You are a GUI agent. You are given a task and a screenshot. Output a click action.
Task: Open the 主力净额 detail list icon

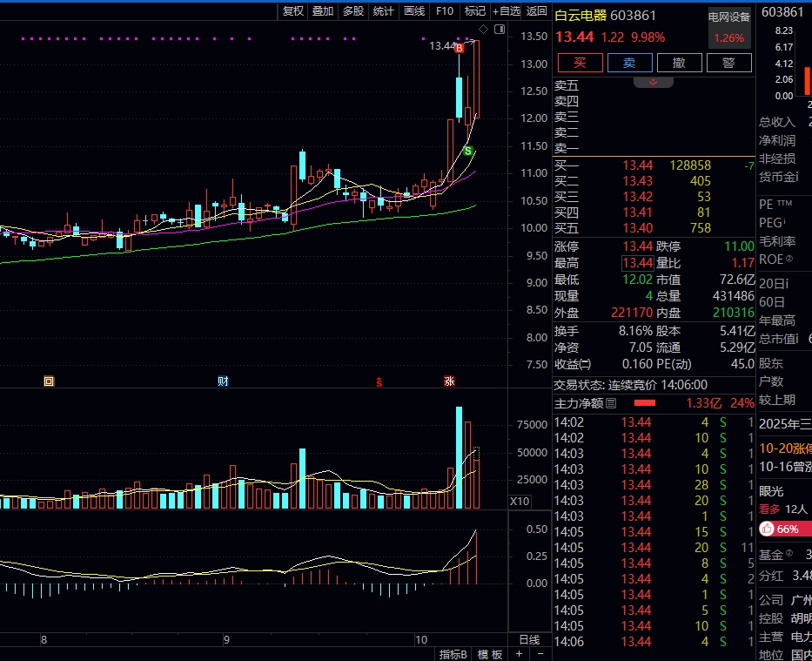[x=611, y=403]
